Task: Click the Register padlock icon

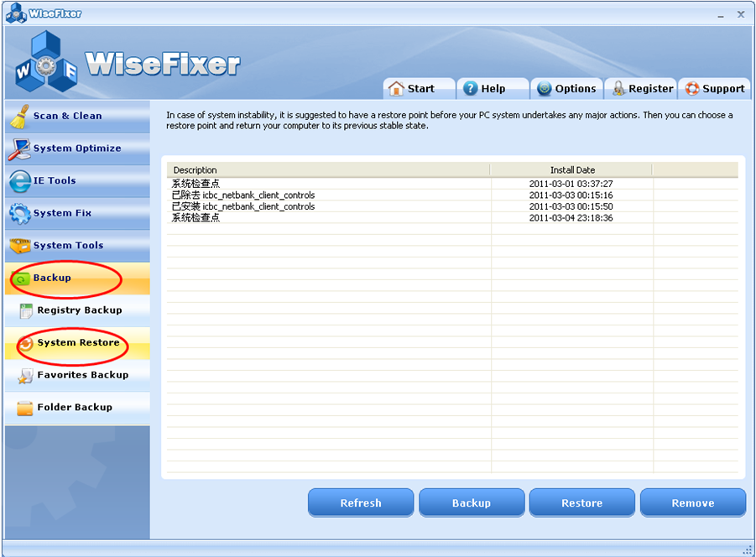Action: pos(618,89)
